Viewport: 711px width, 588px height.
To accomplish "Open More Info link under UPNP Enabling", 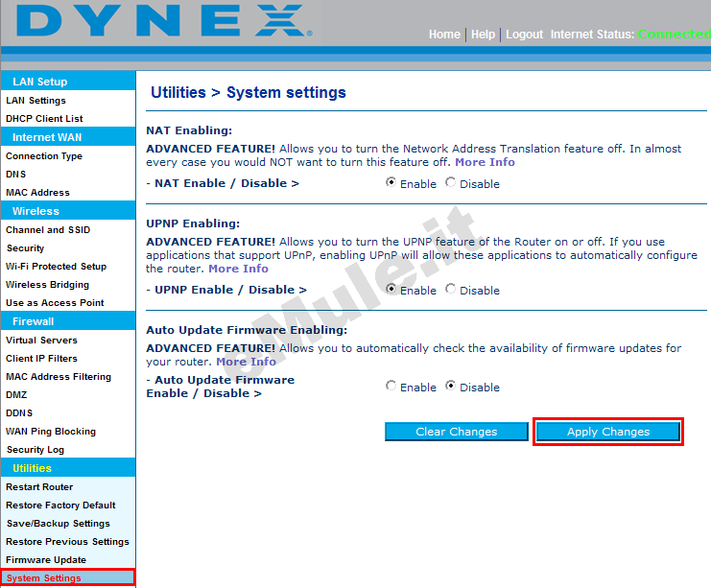I will pos(238,269).
